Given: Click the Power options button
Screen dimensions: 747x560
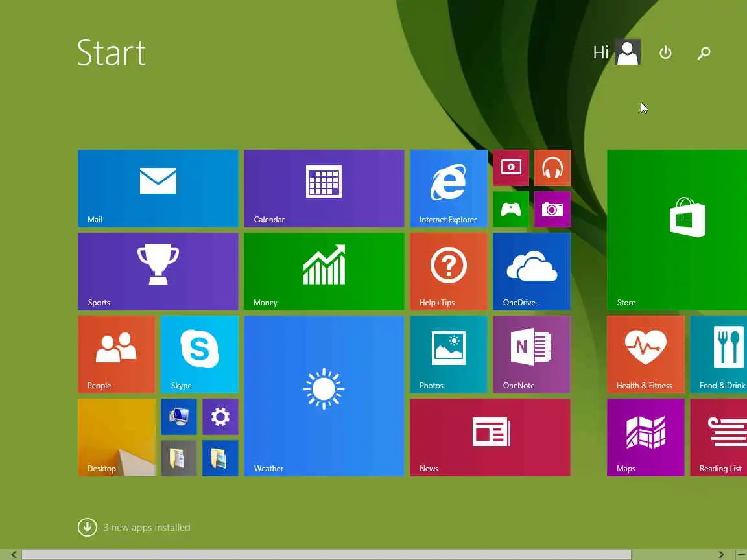Looking at the screenshot, I should tap(665, 52).
